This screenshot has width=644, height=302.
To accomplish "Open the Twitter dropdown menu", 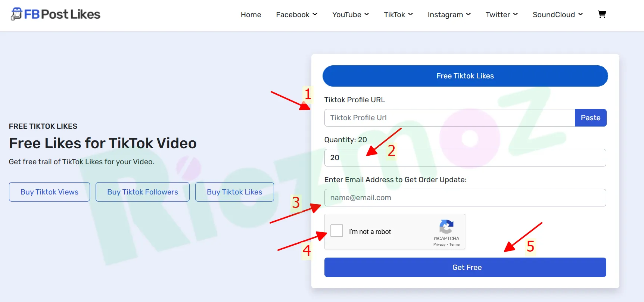I will pos(502,15).
